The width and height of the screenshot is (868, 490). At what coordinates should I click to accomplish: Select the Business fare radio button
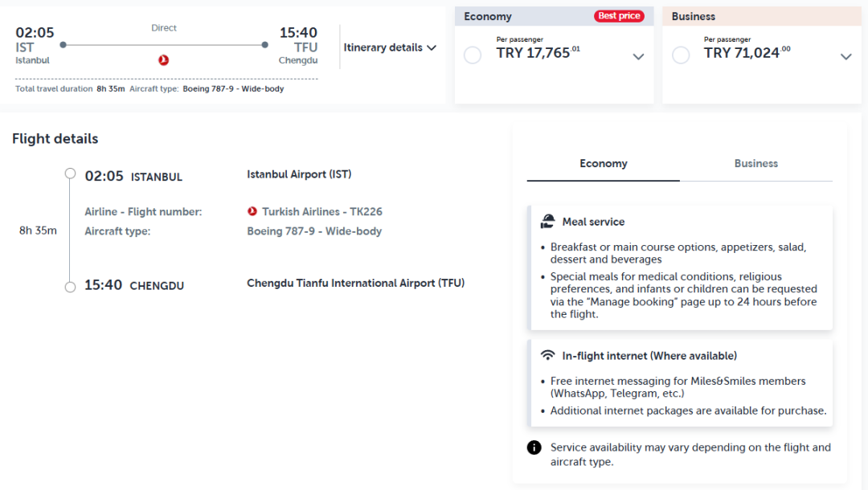[x=681, y=55]
